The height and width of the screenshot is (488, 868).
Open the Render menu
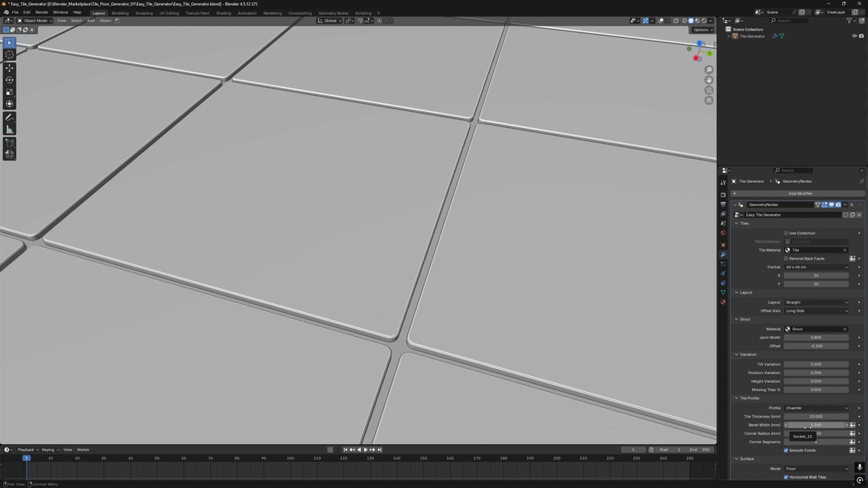coord(41,12)
